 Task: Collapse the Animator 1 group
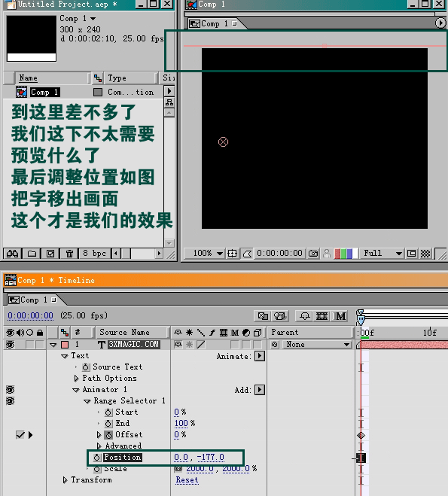pyautogui.click(x=76, y=390)
